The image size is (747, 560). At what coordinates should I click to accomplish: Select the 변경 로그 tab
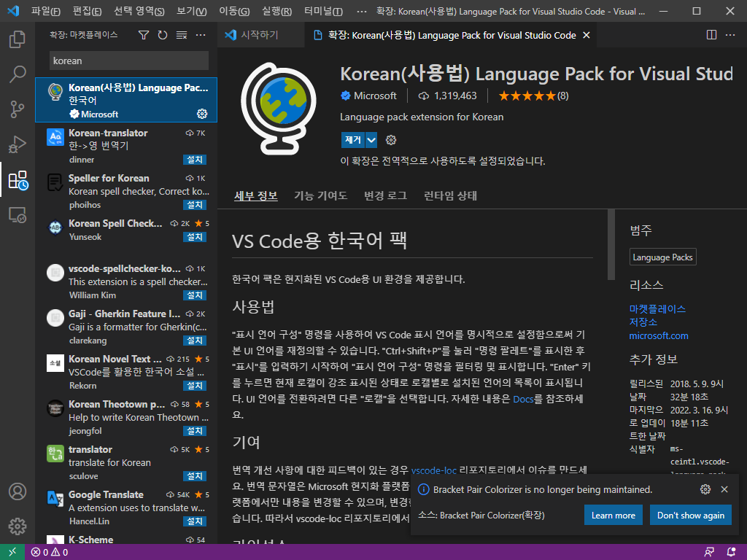coord(385,195)
